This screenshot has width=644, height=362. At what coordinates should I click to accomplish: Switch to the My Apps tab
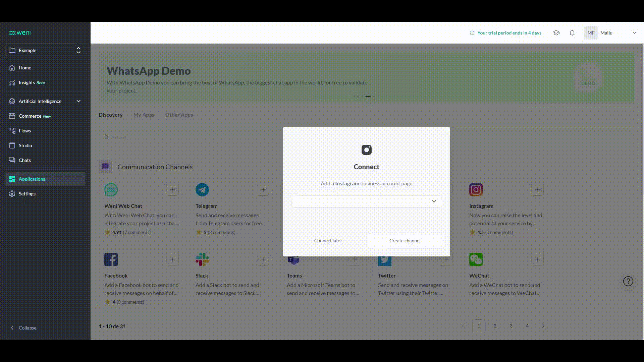(x=144, y=115)
